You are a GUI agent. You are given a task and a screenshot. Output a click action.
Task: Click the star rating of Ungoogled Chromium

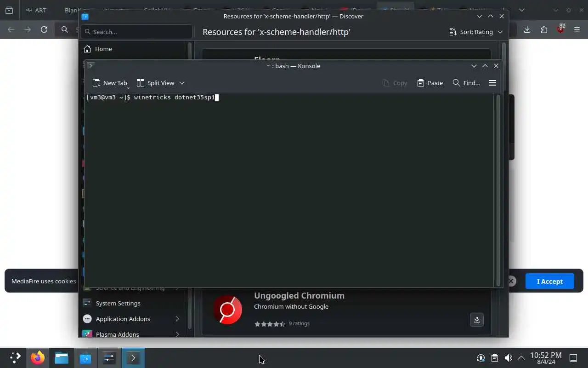click(x=270, y=324)
